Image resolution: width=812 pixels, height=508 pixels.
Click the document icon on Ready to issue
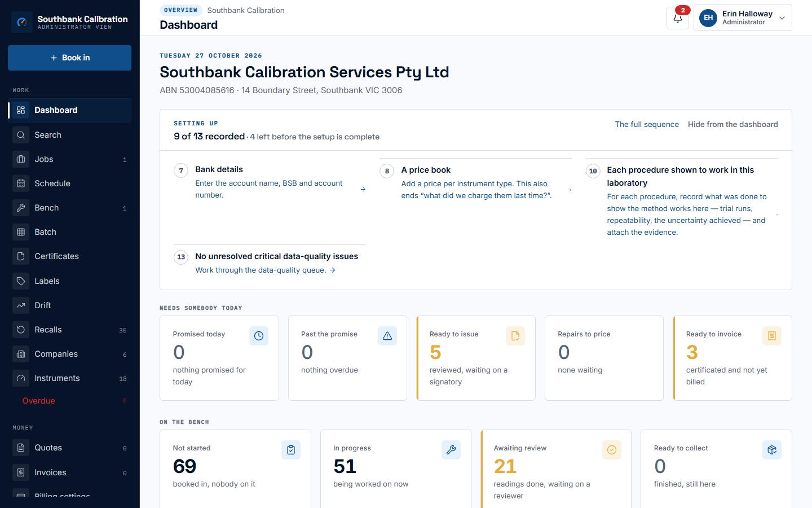click(515, 336)
